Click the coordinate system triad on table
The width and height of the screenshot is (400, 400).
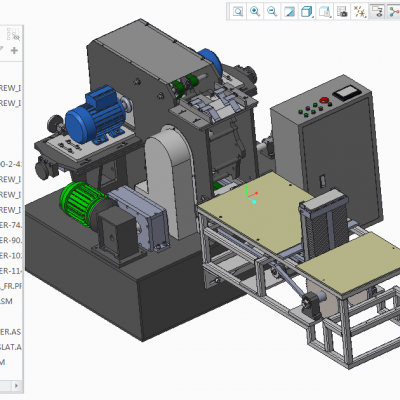(x=251, y=195)
